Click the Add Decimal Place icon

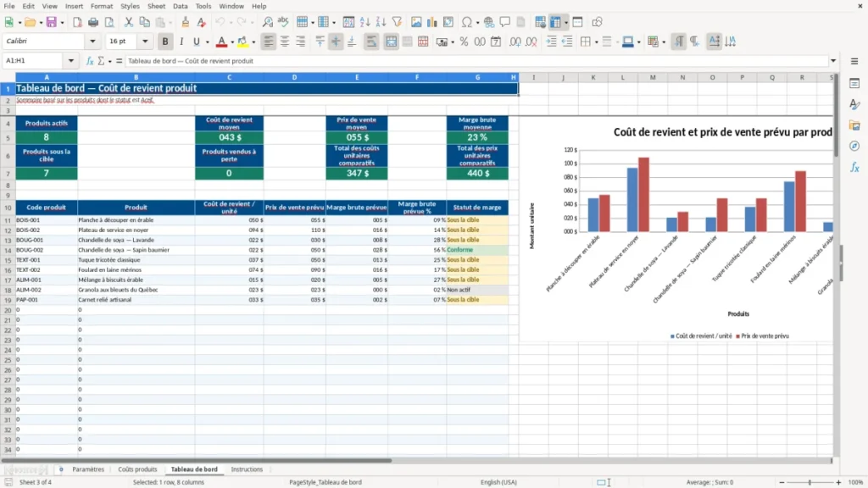click(x=515, y=42)
